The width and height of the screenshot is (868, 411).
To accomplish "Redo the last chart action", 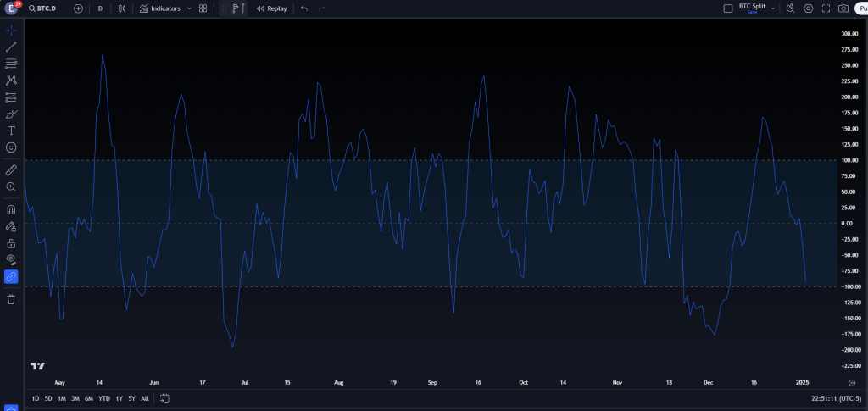I will (x=321, y=8).
